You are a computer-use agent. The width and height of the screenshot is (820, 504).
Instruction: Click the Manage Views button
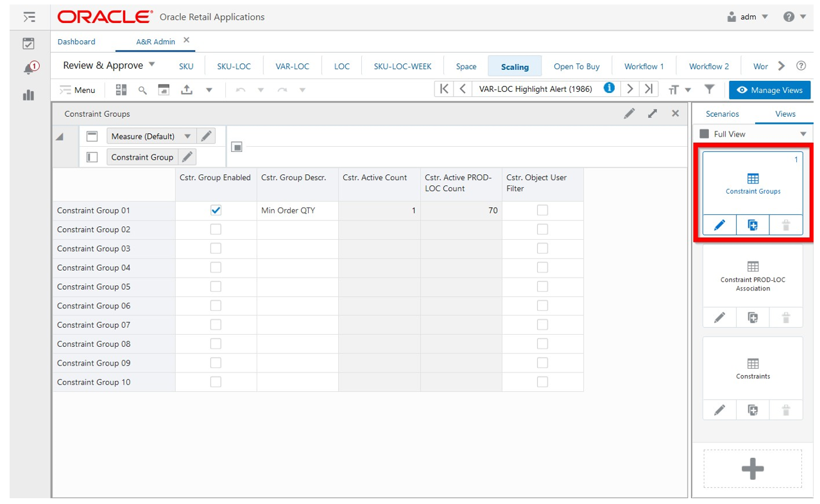(769, 90)
